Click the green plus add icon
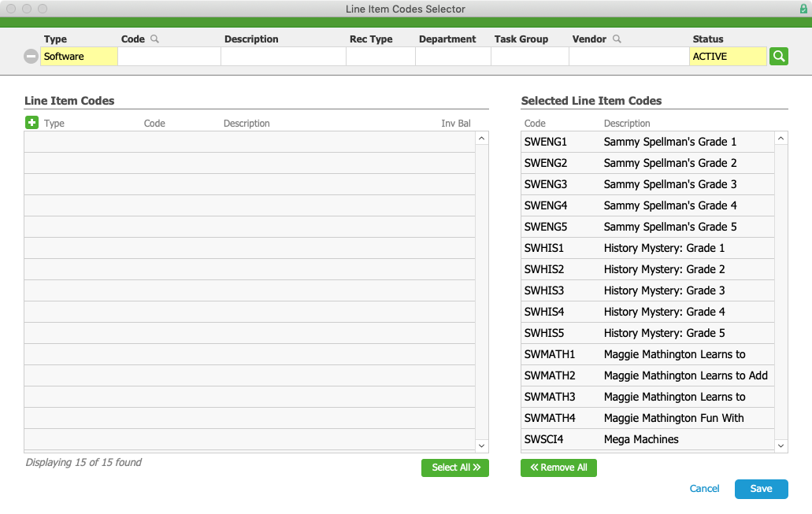The height and width of the screenshot is (514, 812). pos(32,123)
